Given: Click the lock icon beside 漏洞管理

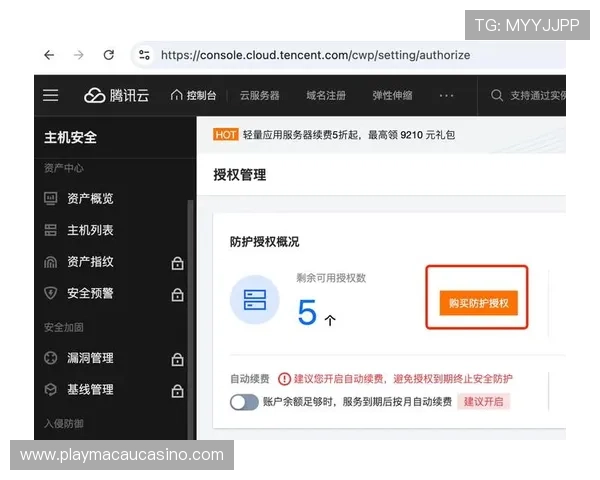Looking at the screenshot, I should (177, 359).
